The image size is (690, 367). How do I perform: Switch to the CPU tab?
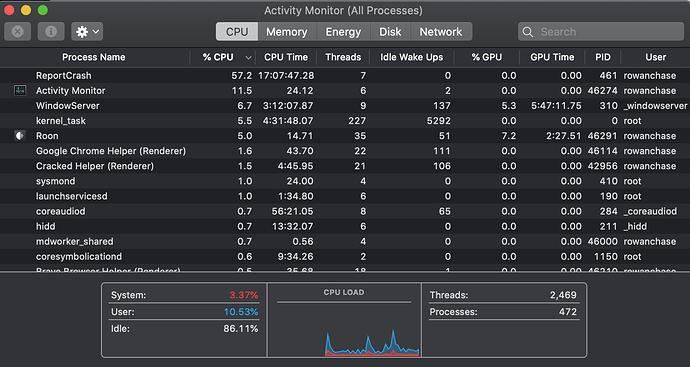point(237,32)
